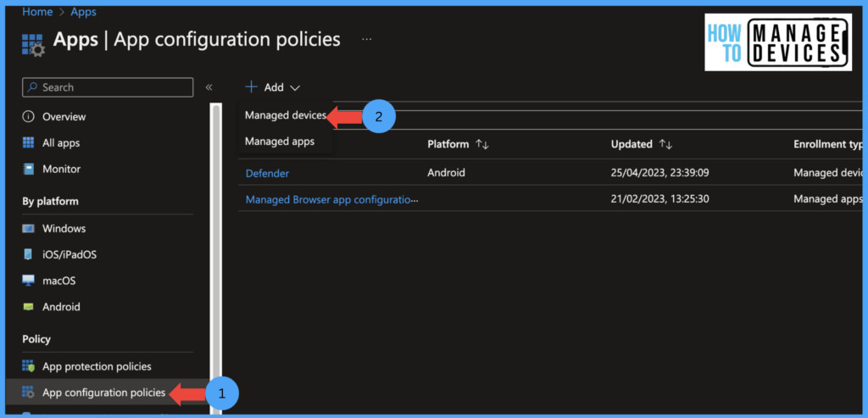Go to Home in breadcrumb
Viewport: 868px width, 418px height.
(x=37, y=12)
